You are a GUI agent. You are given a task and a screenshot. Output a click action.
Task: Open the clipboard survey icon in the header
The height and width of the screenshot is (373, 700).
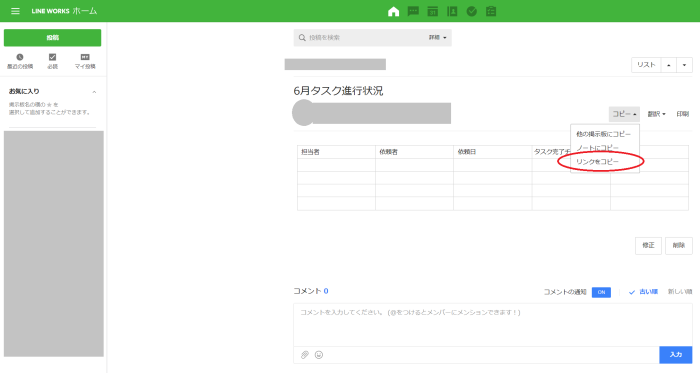click(491, 12)
